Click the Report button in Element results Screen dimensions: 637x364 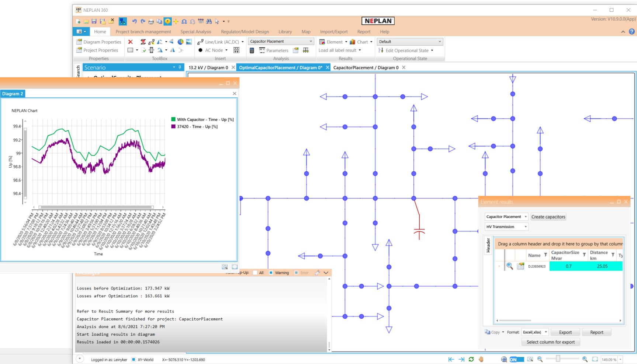click(596, 332)
